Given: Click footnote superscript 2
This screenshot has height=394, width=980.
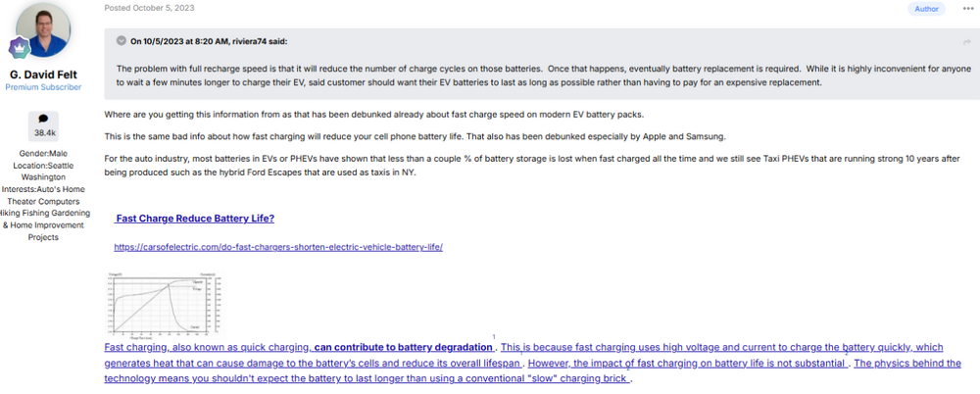Looking at the screenshot, I should coord(846,353).
